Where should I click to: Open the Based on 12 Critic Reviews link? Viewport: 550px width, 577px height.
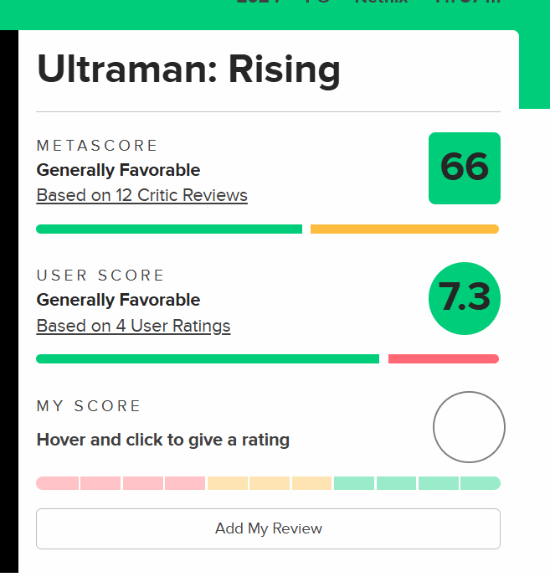pyautogui.click(x=142, y=195)
